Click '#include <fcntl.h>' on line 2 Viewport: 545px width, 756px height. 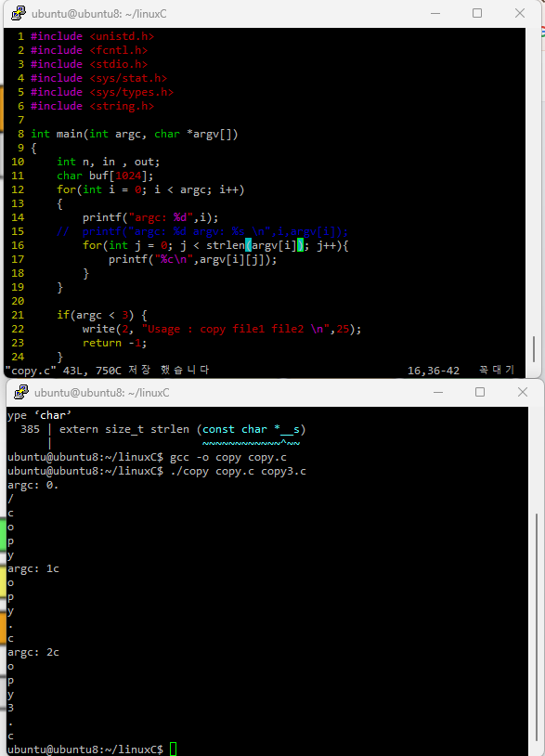(x=89, y=50)
